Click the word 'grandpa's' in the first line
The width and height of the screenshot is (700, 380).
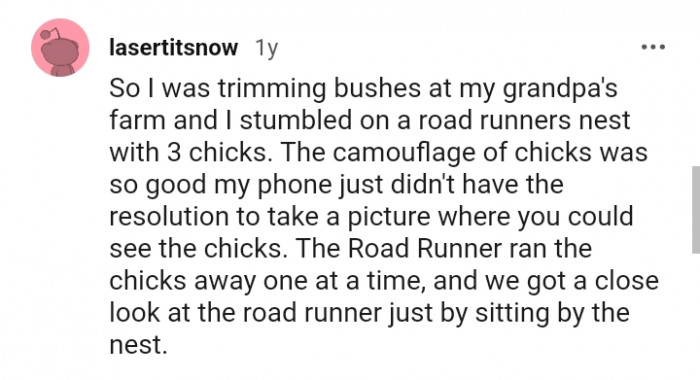tap(560, 88)
